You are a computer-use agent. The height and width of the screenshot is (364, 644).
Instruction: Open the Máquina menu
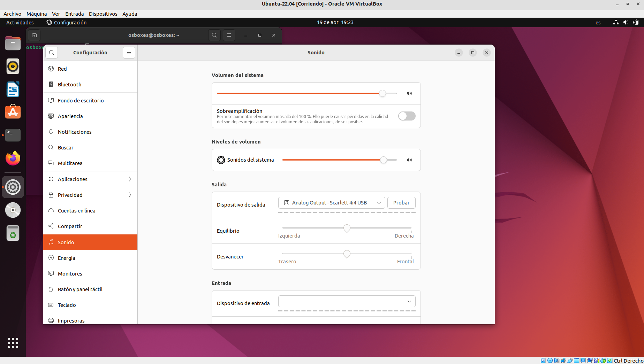[x=37, y=14]
